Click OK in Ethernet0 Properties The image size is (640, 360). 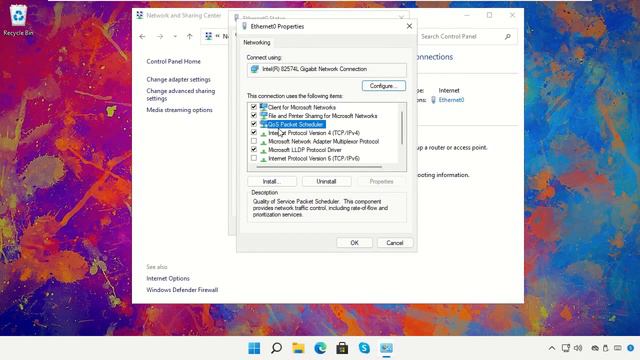[x=354, y=242]
